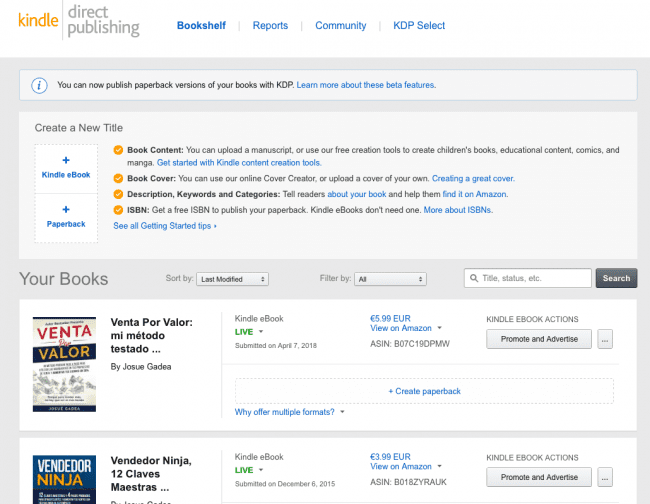The height and width of the screenshot is (504, 650).
Task: Expand LIVE status arrow for Vendedor Ninja
Action: pyautogui.click(x=261, y=470)
